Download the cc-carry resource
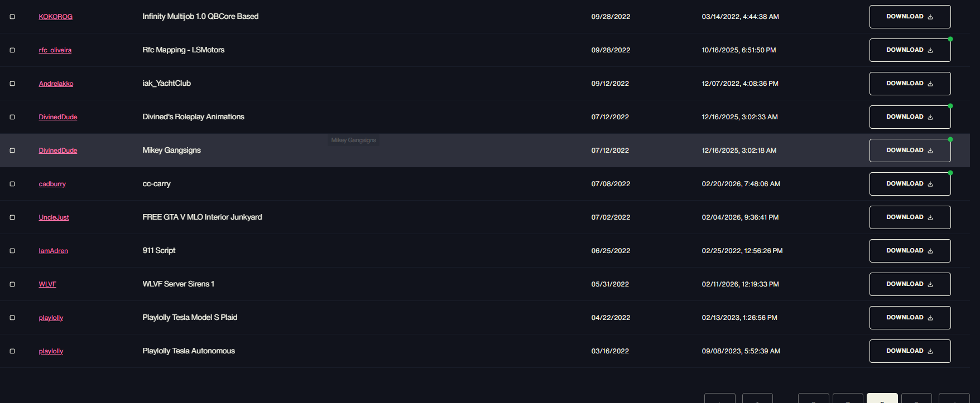The image size is (980, 403). (910, 184)
